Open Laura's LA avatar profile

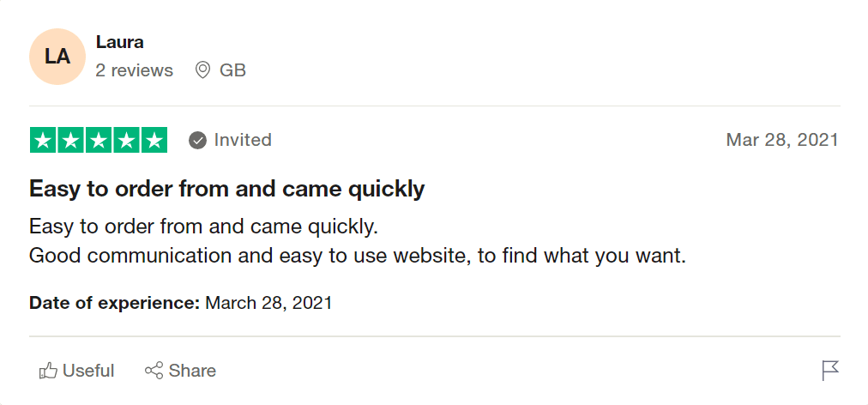(57, 57)
